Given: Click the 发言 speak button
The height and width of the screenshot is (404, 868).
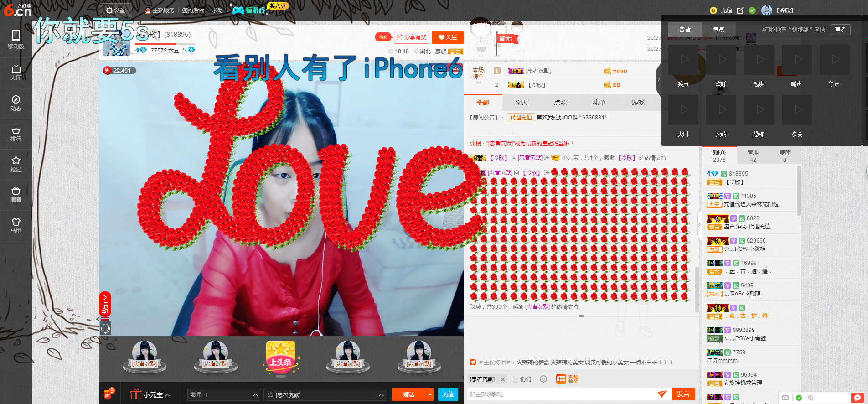Looking at the screenshot, I should (x=683, y=394).
